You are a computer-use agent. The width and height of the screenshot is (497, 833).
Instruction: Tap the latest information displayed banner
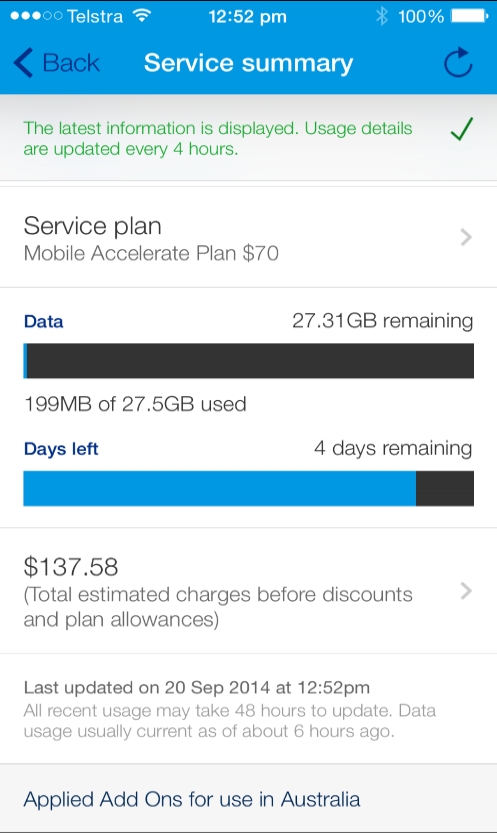(248, 138)
